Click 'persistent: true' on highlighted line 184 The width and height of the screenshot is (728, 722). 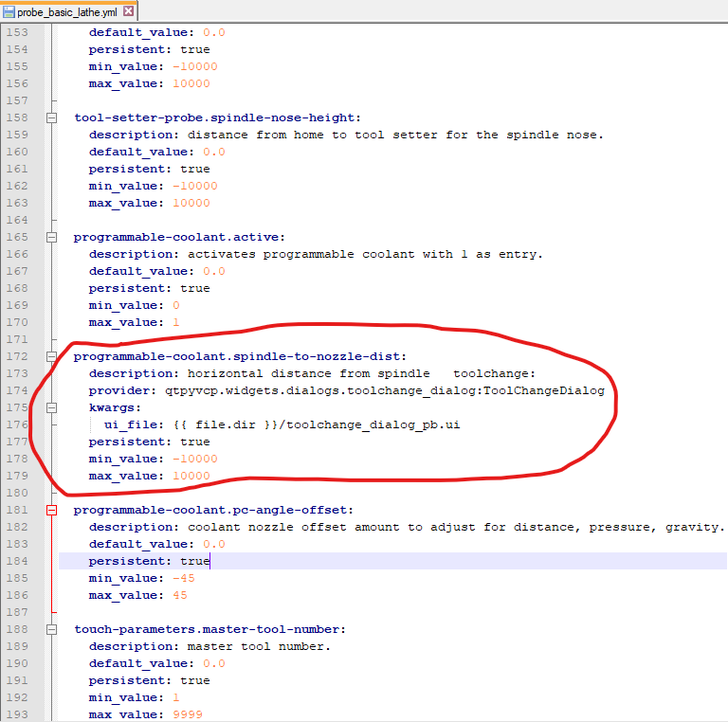point(150,562)
